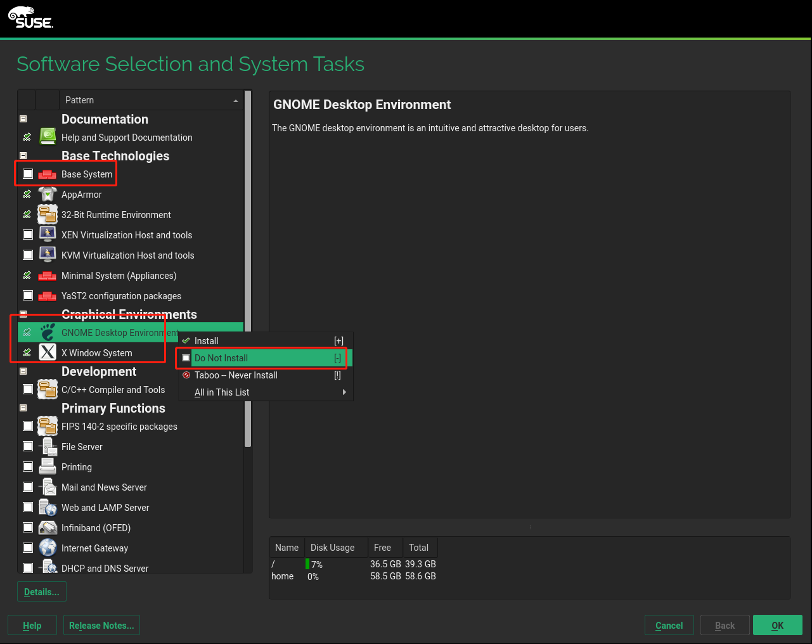Click the Minimal System (Appliances) brick icon
Viewport: 812px width, 644px height.
tap(48, 276)
